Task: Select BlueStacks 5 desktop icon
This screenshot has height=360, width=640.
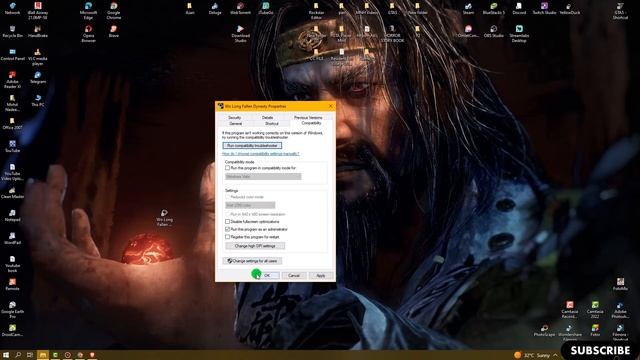Action: (x=493, y=9)
